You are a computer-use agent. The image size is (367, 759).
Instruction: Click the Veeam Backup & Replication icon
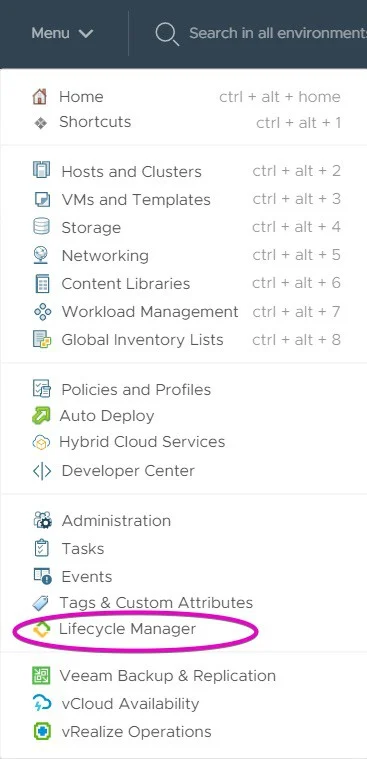pyautogui.click(x=41, y=676)
